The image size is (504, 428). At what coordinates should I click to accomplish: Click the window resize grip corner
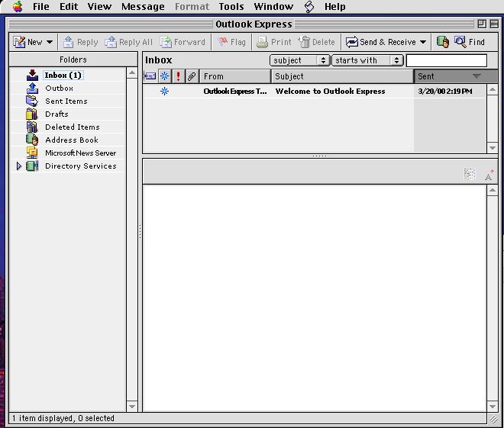tap(493, 419)
